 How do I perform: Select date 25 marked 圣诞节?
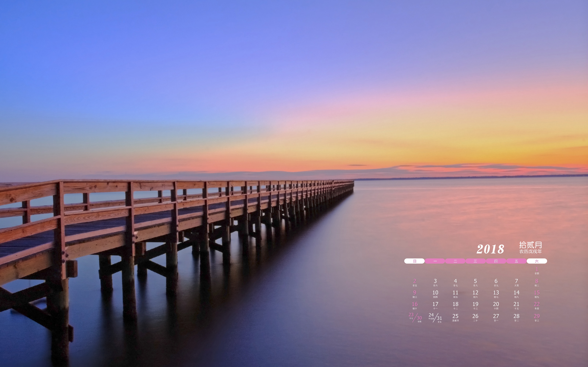(x=455, y=316)
